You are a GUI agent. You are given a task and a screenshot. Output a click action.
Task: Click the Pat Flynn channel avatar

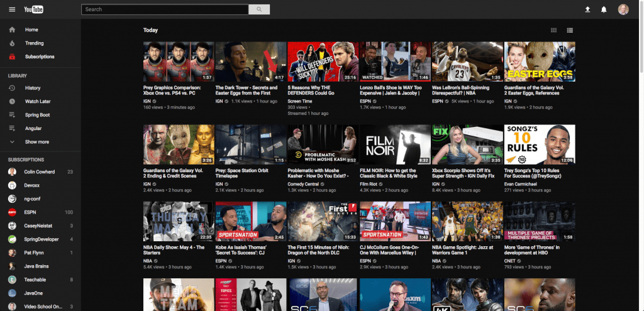(13, 253)
